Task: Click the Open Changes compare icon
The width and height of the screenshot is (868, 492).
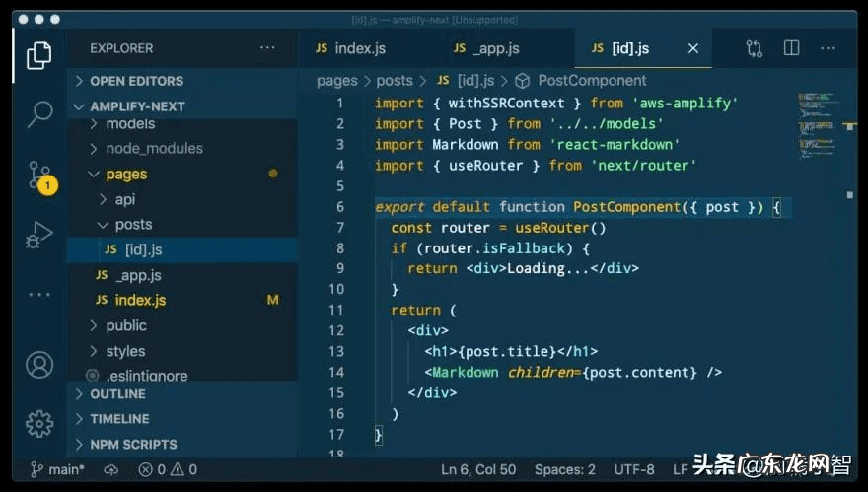Action: (x=755, y=48)
